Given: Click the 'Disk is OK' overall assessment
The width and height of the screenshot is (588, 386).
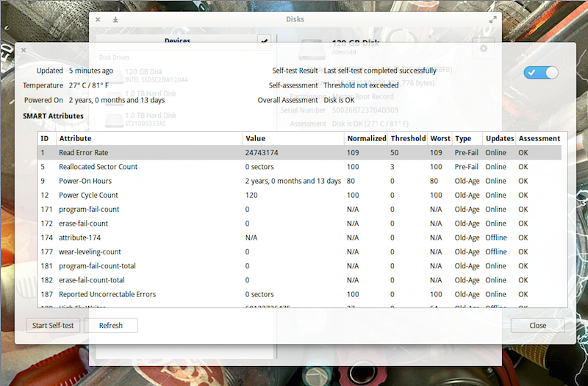Looking at the screenshot, I should pos(339,100).
